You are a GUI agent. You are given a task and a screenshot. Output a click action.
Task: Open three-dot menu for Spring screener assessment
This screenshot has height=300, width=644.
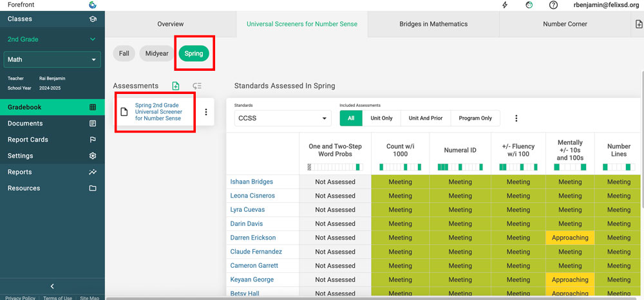pyautogui.click(x=206, y=112)
